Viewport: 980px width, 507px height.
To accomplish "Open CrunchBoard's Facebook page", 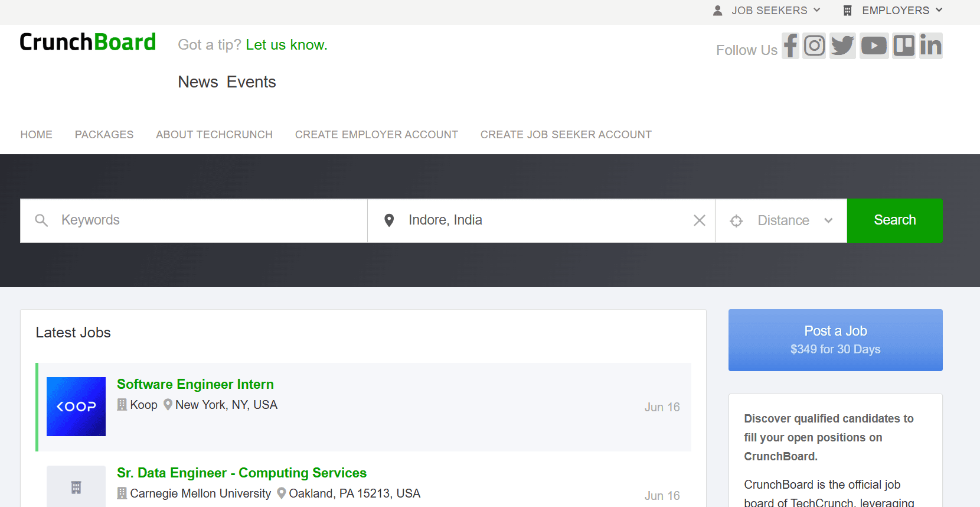I will pos(790,45).
